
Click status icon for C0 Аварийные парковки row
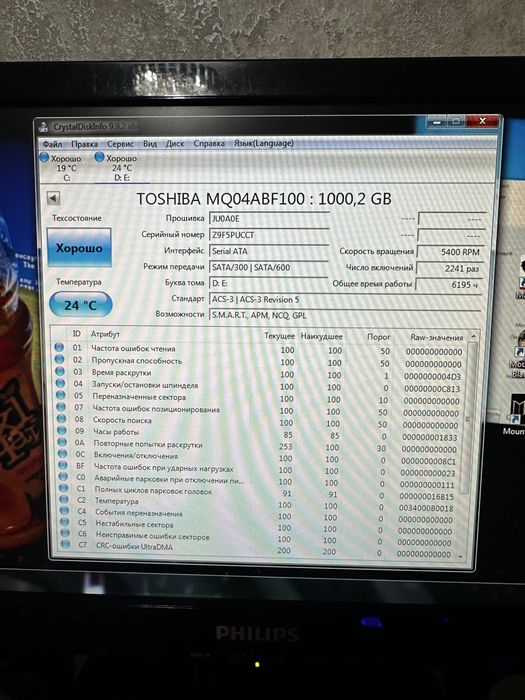pyautogui.click(x=64, y=477)
